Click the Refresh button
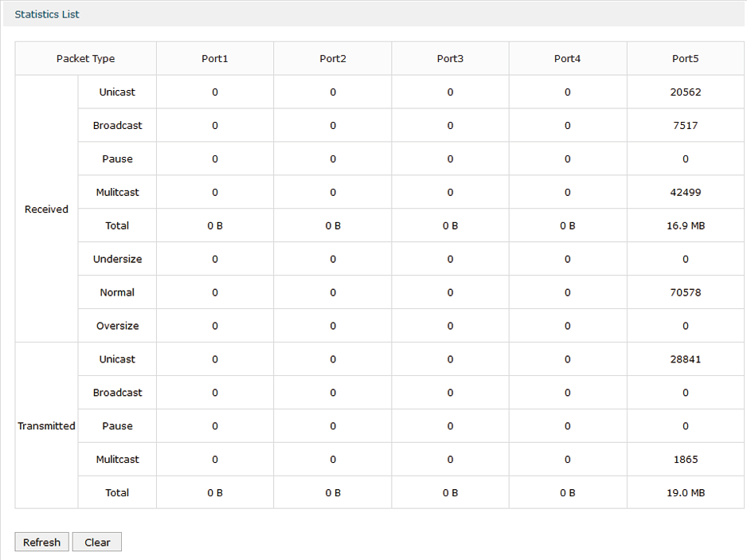This screenshot has width=747, height=560. (42, 542)
